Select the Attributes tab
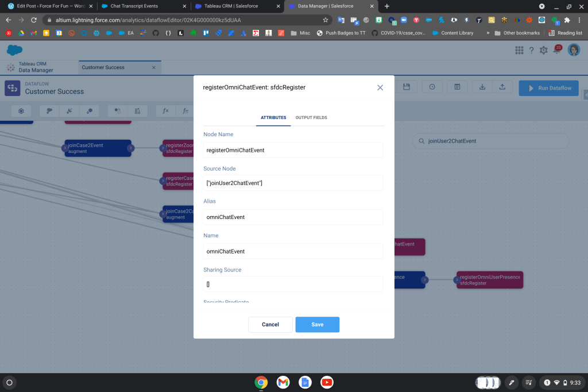This screenshot has width=588, height=392. pyautogui.click(x=273, y=118)
